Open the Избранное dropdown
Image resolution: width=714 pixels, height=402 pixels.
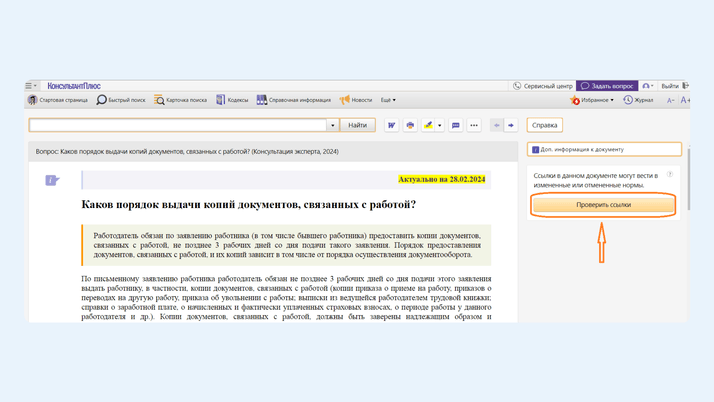click(x=592, y=100)
